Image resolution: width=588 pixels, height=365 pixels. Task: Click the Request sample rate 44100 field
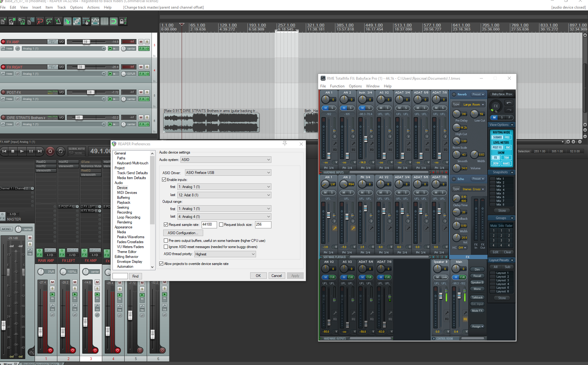coord(209,225)
